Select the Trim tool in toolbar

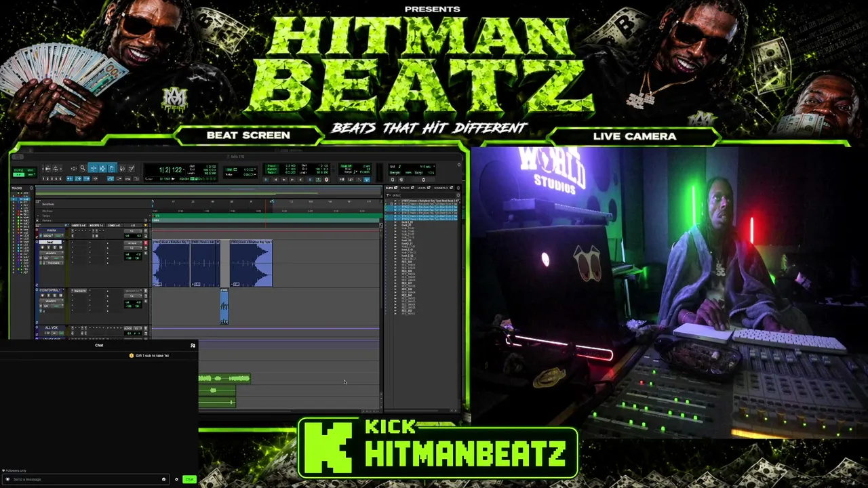point(94,168)
